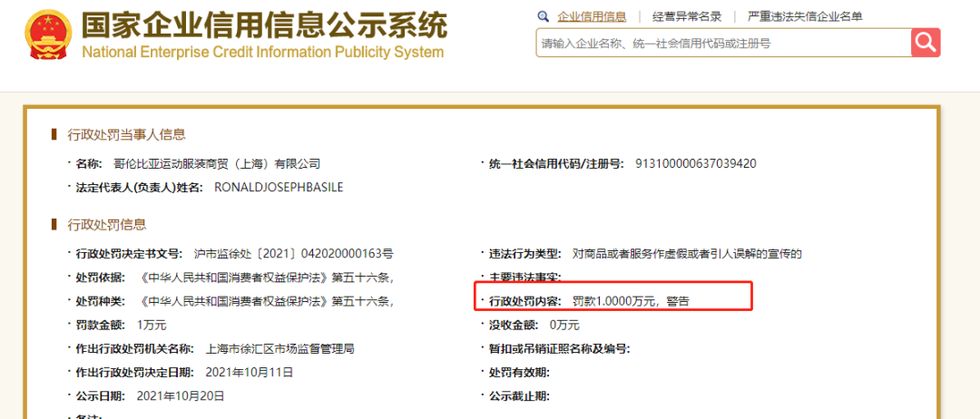Select the 处罚依据 law citation text
The width and height of the screenshot is (980, 419).
click(268, 278)
